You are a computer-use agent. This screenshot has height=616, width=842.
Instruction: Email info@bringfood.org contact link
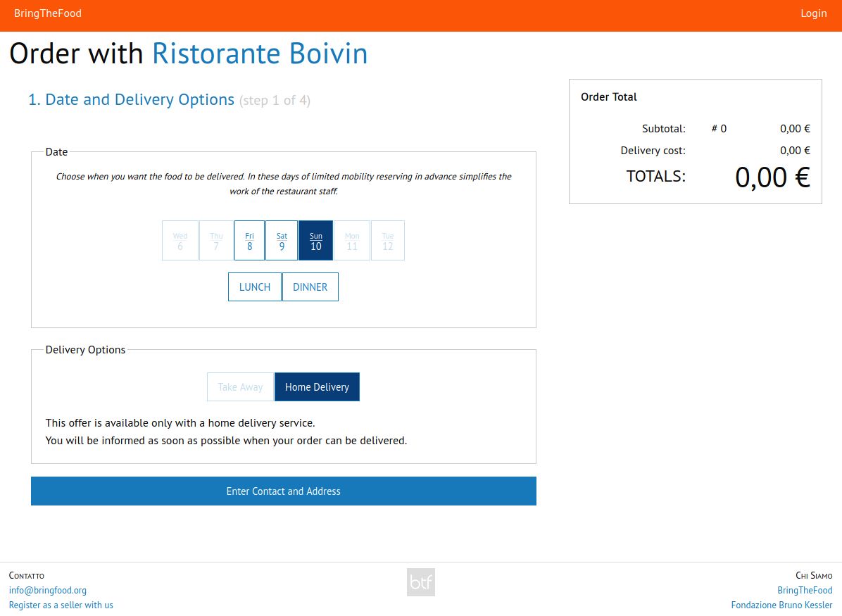point(48,590)
